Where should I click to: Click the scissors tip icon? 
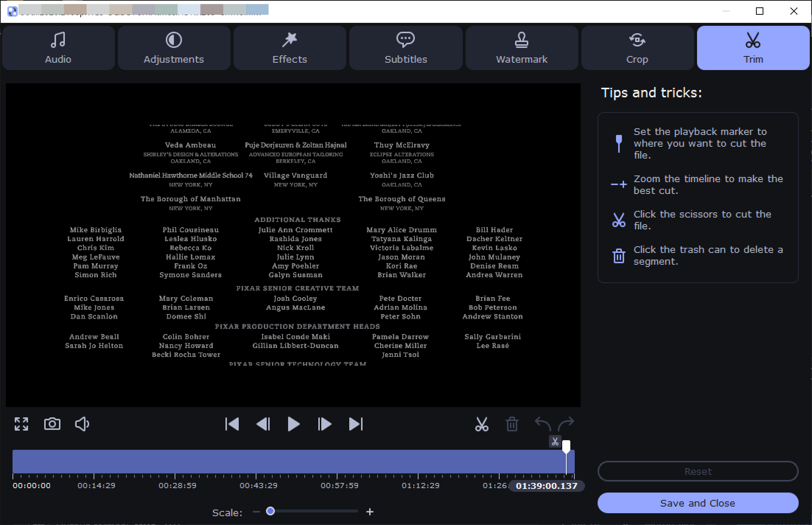(619, 220)
